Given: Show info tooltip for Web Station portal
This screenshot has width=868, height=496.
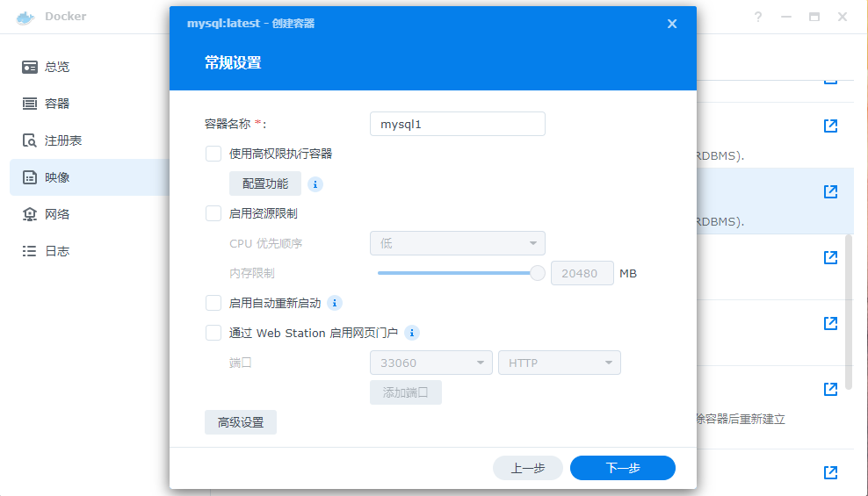Looking at the screenshot, I should 411,333.
